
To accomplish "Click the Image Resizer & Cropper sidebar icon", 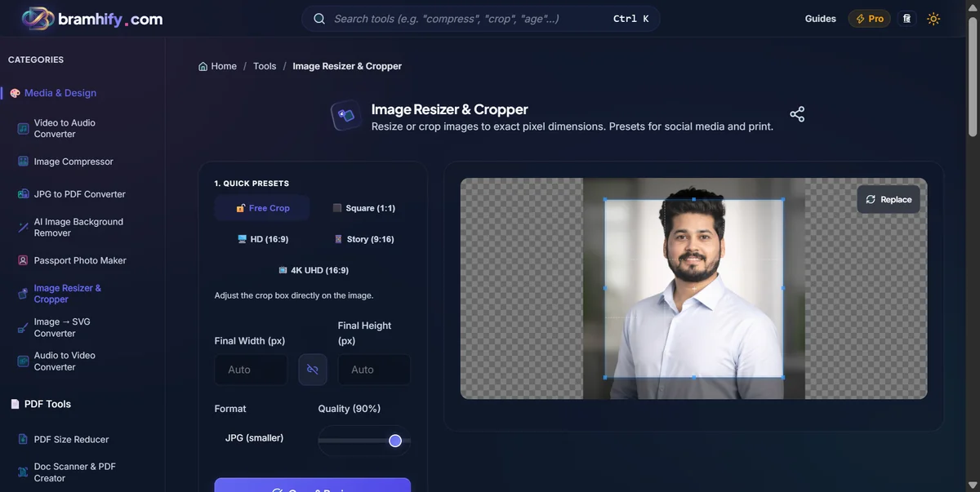I will pos(23,294).
